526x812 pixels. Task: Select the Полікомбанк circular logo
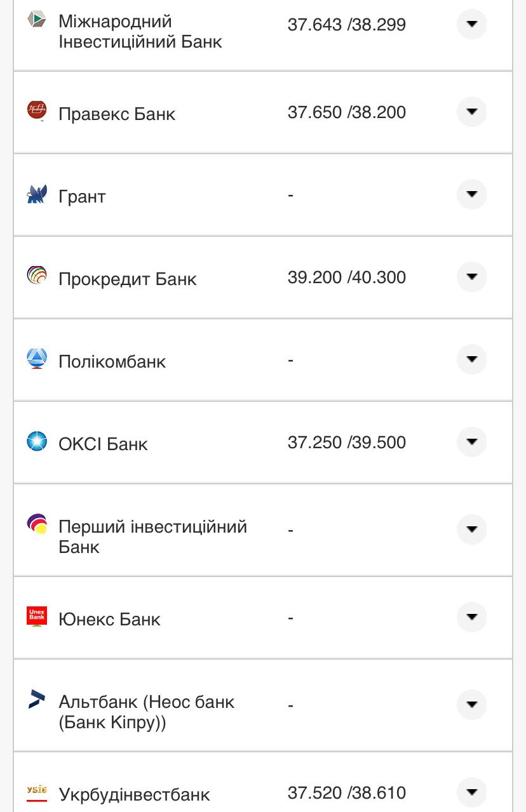point(37,356)
